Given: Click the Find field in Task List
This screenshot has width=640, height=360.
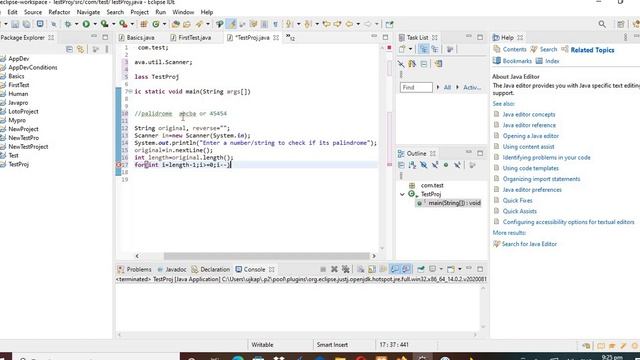Looking at the screenshot, I should (416, 87).
